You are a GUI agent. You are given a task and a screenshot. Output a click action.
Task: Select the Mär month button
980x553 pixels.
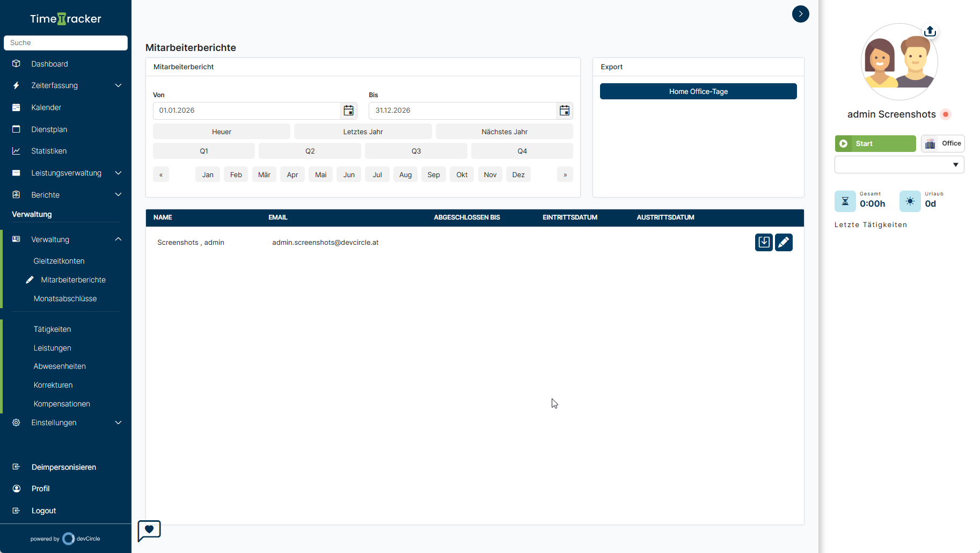point(264,174)
